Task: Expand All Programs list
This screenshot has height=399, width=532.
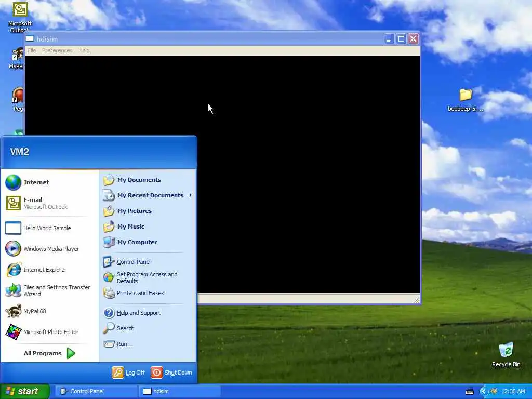Action: [x=49, y=353]
